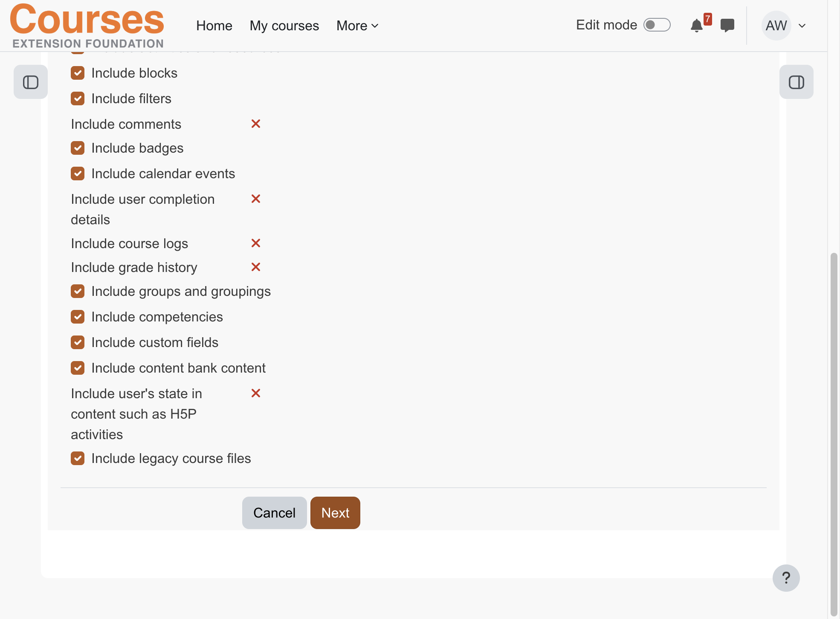Uncheck Include legacy course files checkbox
Viewport: 840px width, 619px height.
pyautogui.click(x=78, y=458)
